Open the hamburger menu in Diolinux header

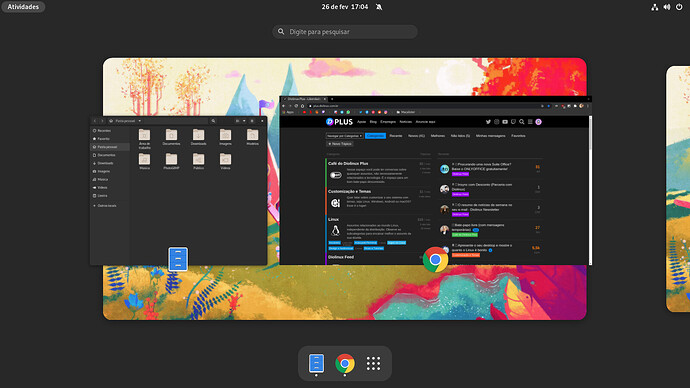[530, 122]
